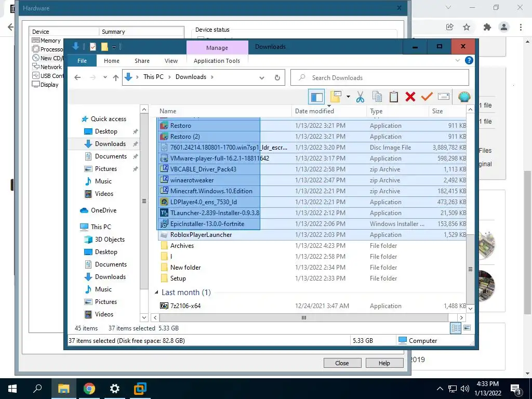Select Memory in Hardware device list

tap(46, 41)
